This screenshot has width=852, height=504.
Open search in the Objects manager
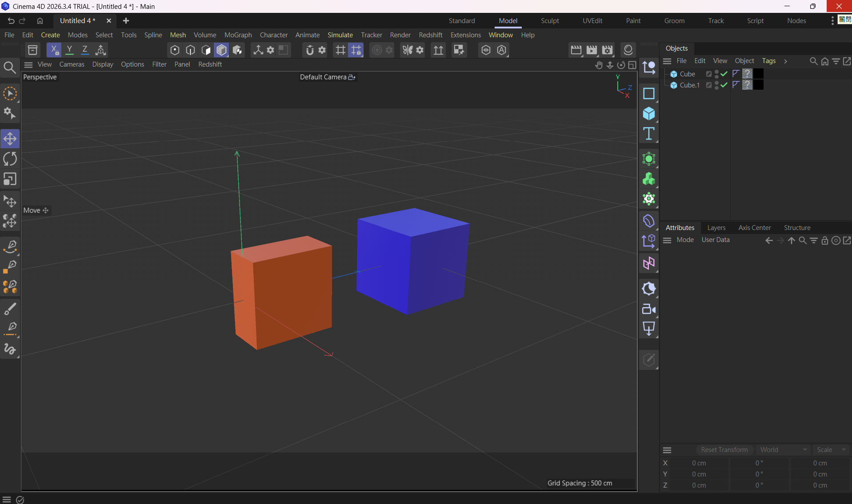pyautogui.click(x=813, y=61)
